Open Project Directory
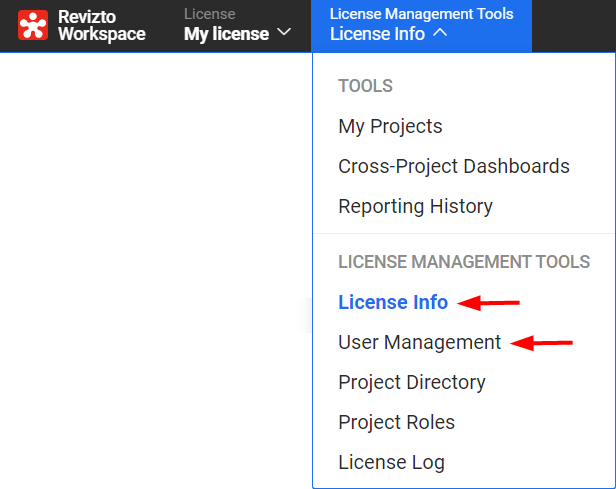 click(412, 383)
